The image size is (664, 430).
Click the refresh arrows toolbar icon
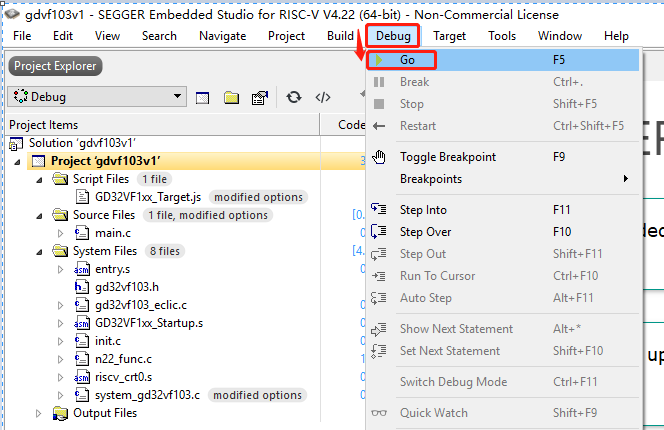(293, 97)
